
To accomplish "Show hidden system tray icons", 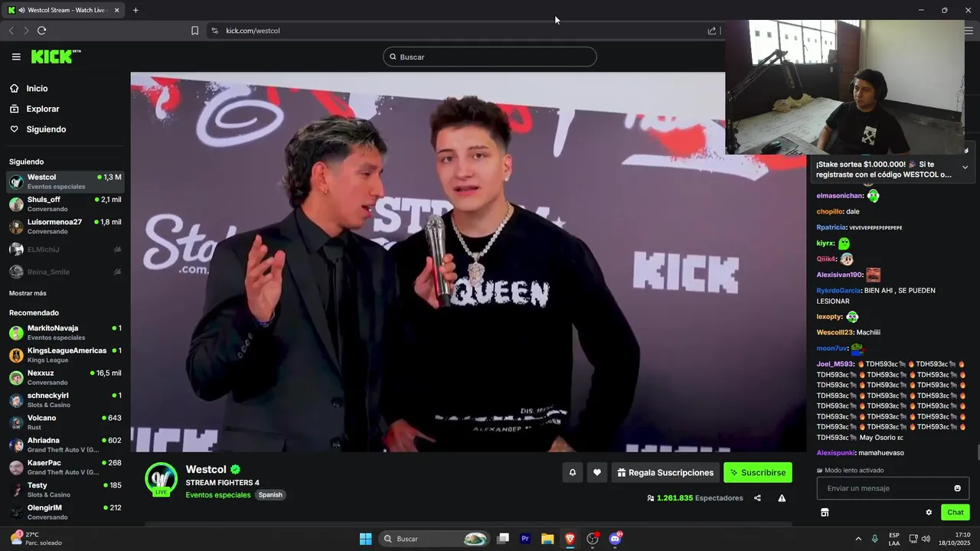I will pos(858,539).
